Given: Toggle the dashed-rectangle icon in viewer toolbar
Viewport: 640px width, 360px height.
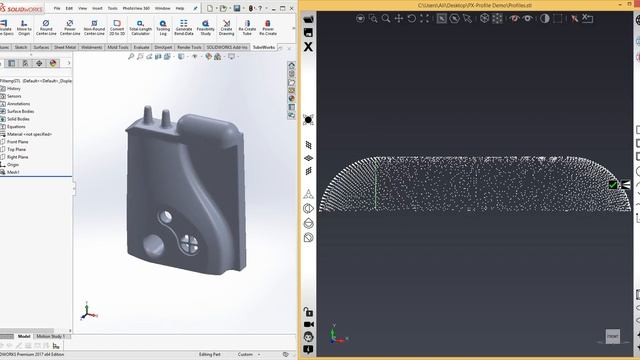Looking at the screenshot, I should pyautogui.click(x=558, y=18).
